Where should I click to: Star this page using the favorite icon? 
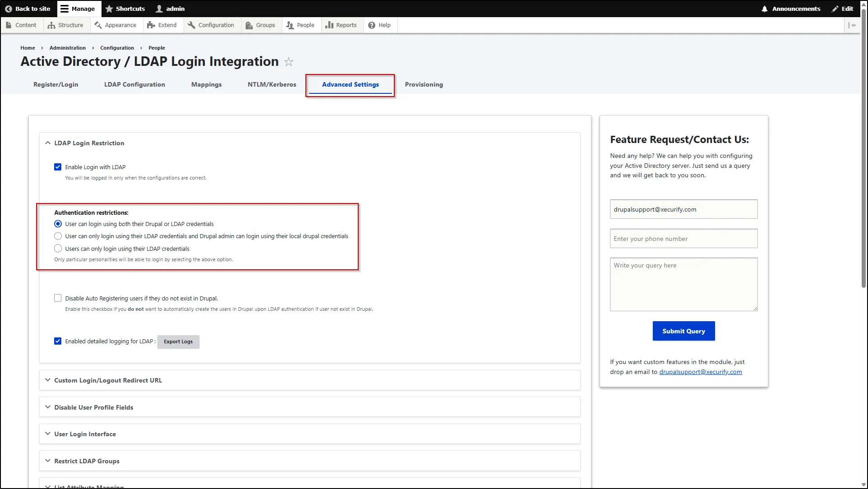(288, 62)
